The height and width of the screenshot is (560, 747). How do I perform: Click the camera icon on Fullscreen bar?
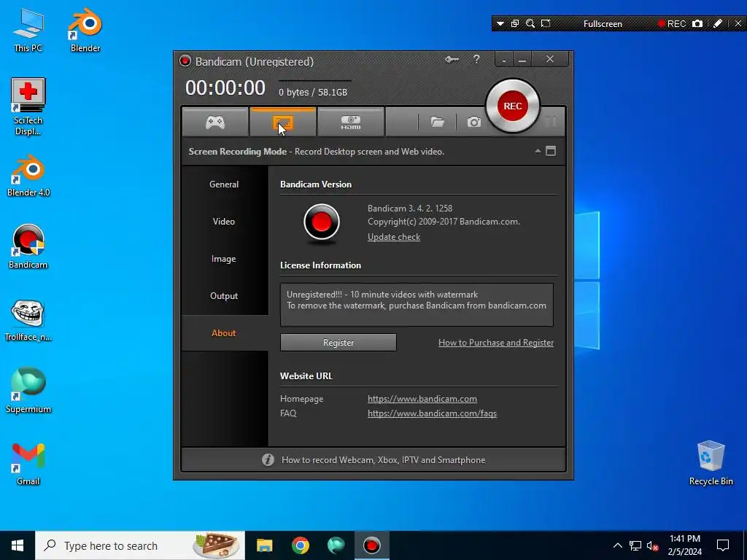[x=697, y=23]
